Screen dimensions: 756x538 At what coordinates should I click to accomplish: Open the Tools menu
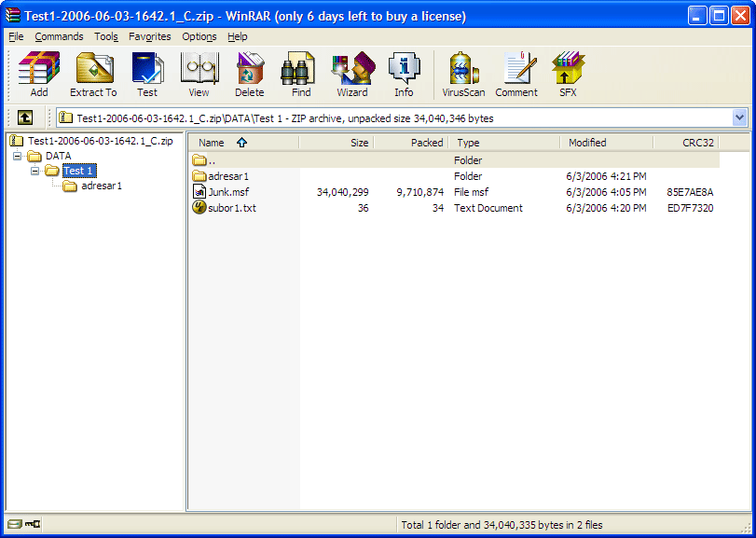106,36
